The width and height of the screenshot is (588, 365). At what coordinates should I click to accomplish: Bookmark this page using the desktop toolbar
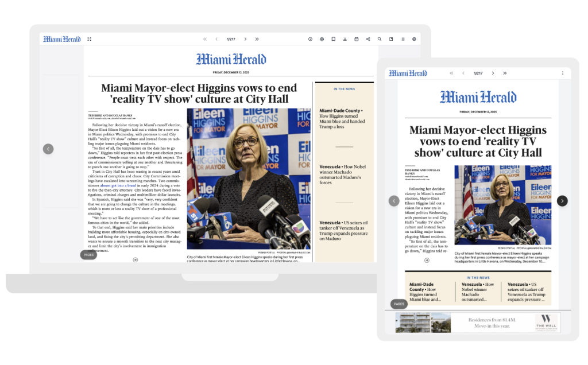click(x=333, y=39)
